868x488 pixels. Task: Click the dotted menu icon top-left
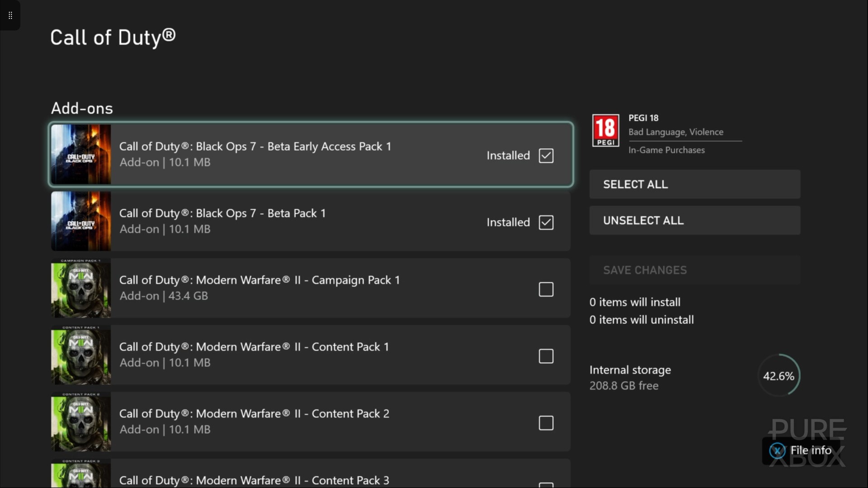click(x=10, y=15)
